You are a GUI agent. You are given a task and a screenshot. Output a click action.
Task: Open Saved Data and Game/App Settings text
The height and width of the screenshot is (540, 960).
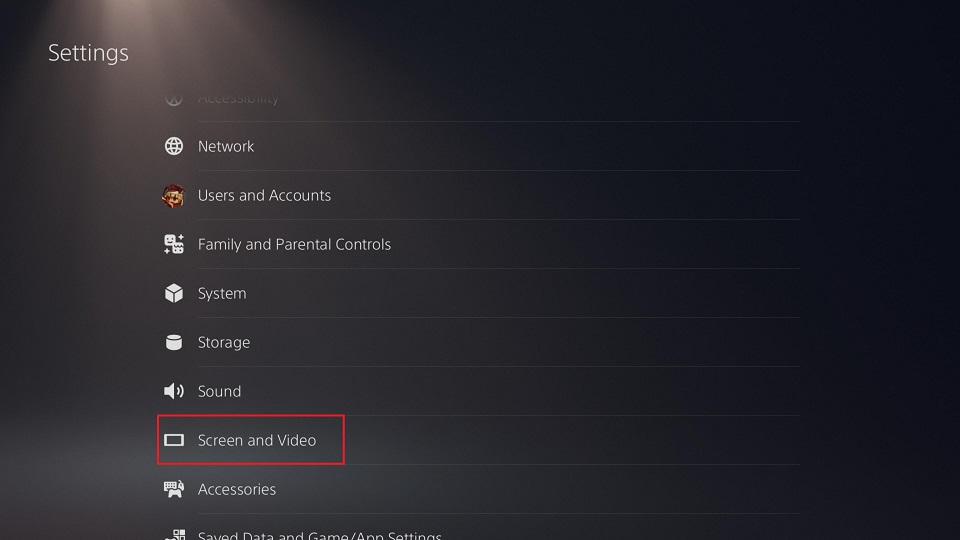(x=320, y=535)
